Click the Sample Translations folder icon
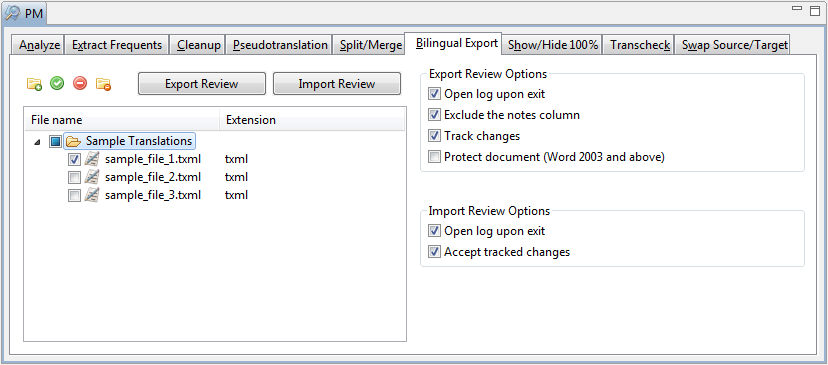This screenshot has width=828, height=365. click(73, 141)
